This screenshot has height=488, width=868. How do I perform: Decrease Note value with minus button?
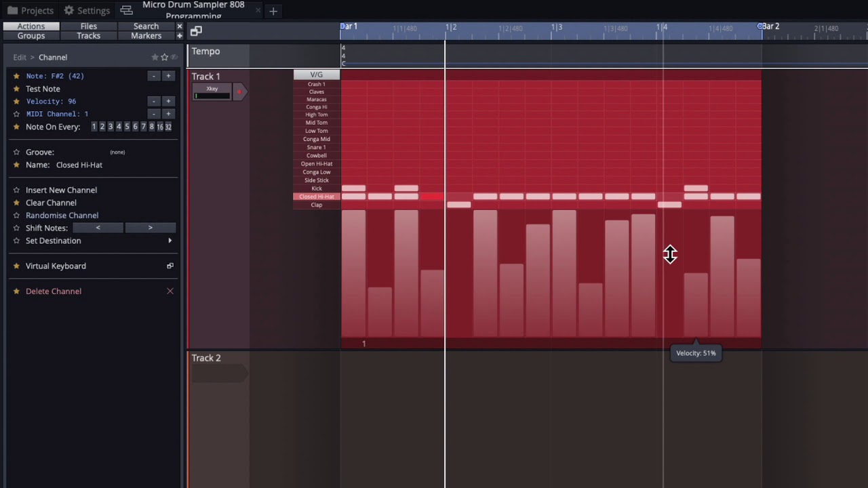(154, 76)
